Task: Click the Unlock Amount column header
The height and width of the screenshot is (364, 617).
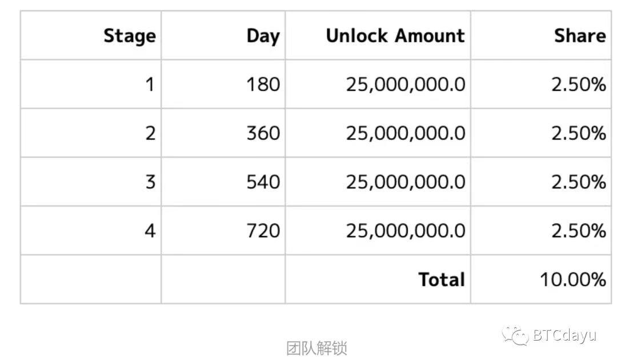Action: (x=395, y=36)
